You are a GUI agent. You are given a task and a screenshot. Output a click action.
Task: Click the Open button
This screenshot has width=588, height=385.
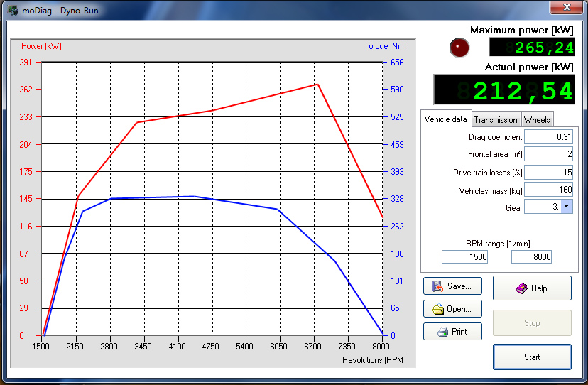coord(452,309)
